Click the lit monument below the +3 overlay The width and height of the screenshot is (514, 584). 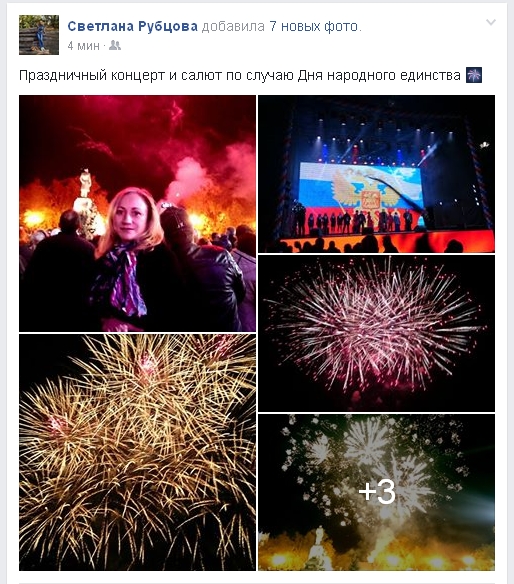coord(318,549)
